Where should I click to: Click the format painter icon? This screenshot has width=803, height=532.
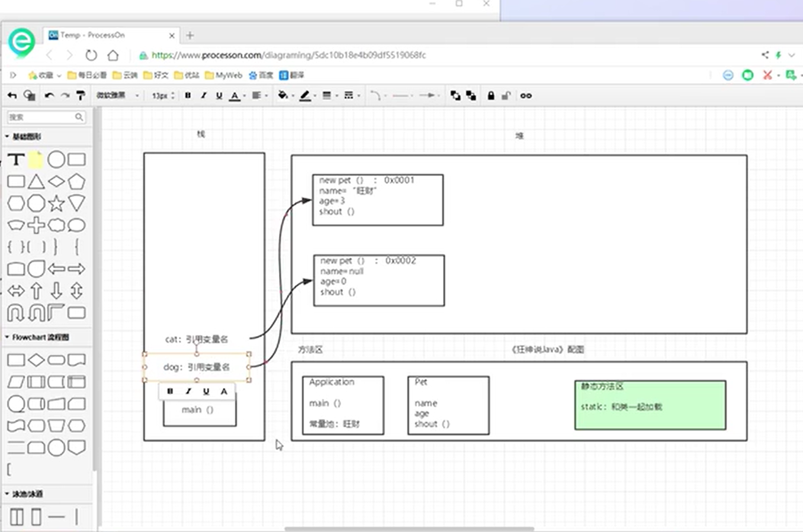81,95
